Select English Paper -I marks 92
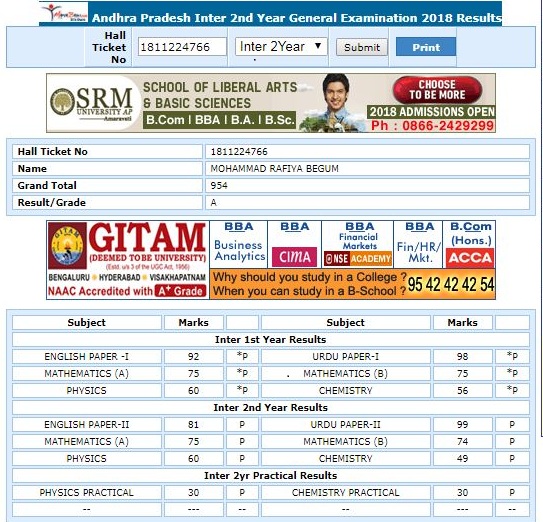The height and width of the screenshot is (522, 543). pyautogui.click(x=194, y=356)
